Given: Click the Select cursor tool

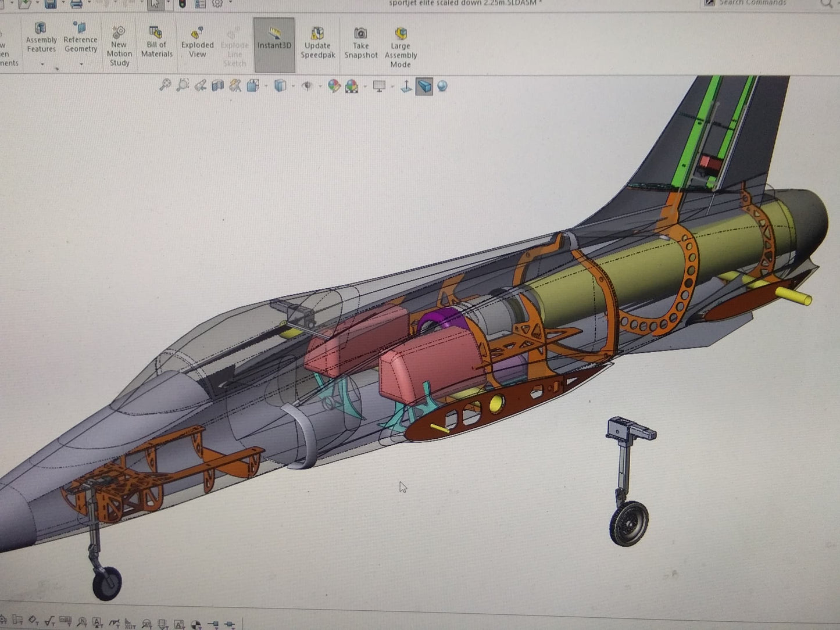Looking at the screenshot, I should click(155, 4).
